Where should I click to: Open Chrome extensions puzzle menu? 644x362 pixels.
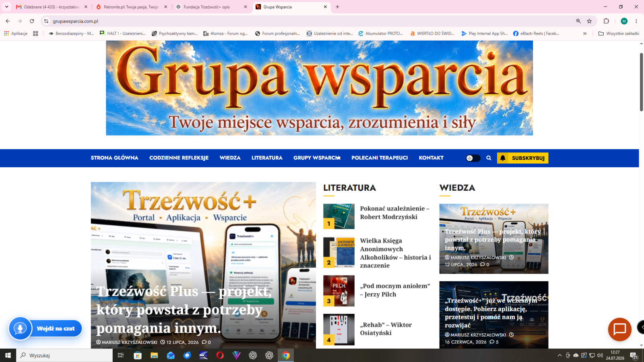[606, 21]
